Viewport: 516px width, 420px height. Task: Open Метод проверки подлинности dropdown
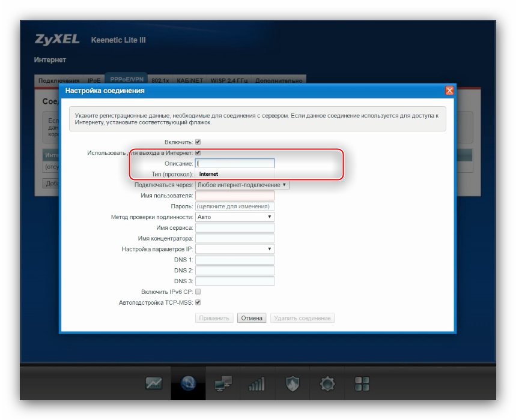[235, 217]
